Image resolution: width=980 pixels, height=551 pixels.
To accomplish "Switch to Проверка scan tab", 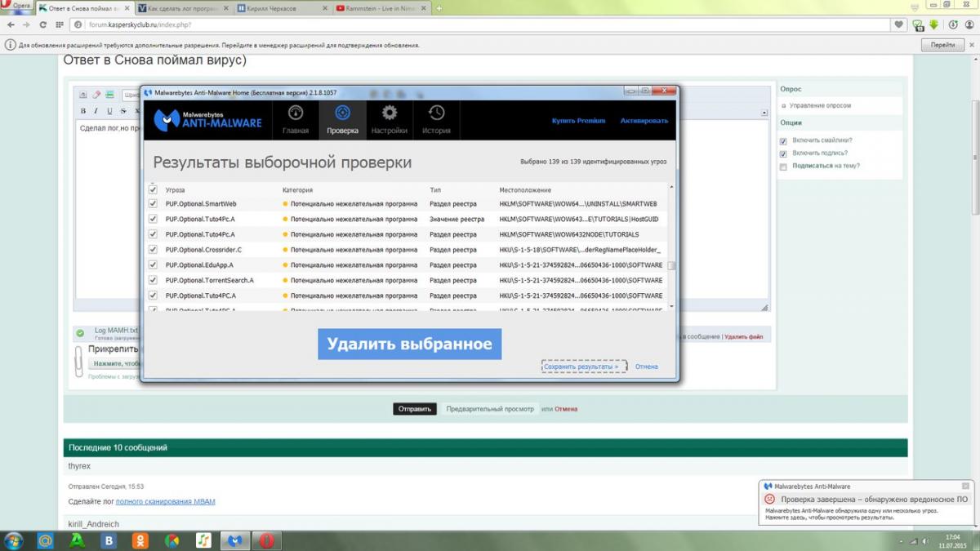I will click(342, 119).
